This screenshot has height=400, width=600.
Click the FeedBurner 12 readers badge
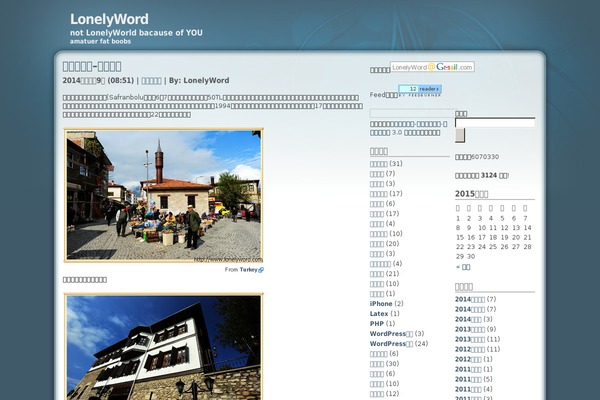pyautogui.click(x=420, y=90)
